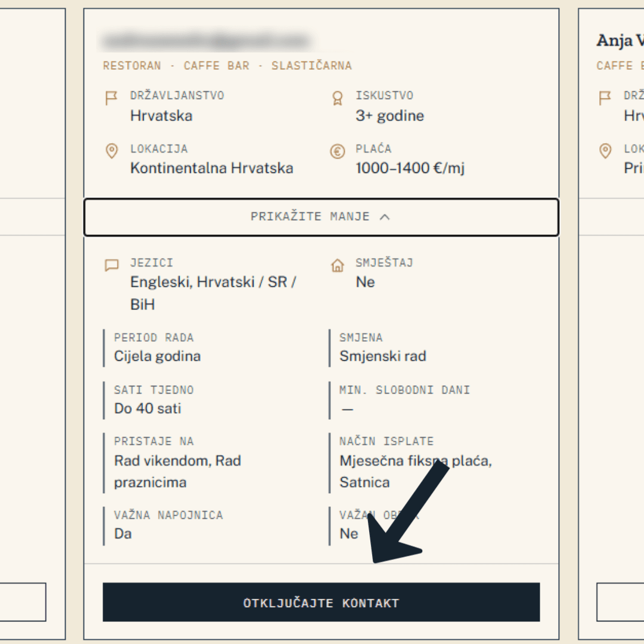Click the flag icon beside Državljanstvo
This screenshot has height=644, width=644.
pos(111,98)
